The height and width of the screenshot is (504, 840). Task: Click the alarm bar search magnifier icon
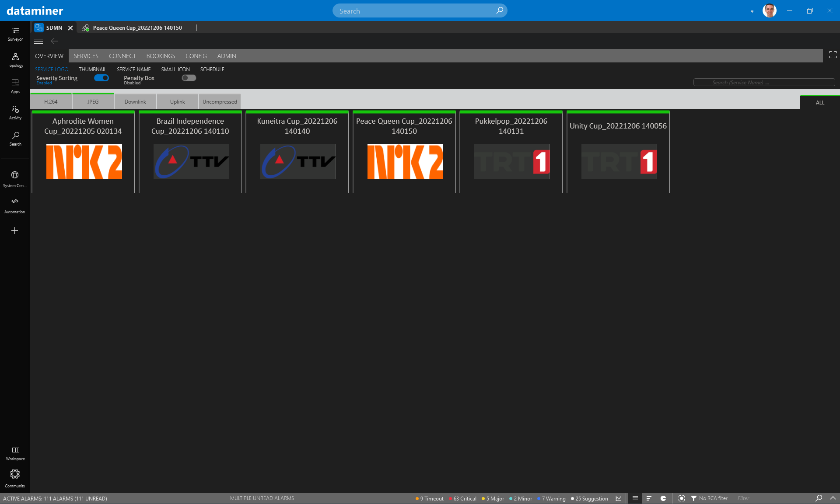(819, 498)
